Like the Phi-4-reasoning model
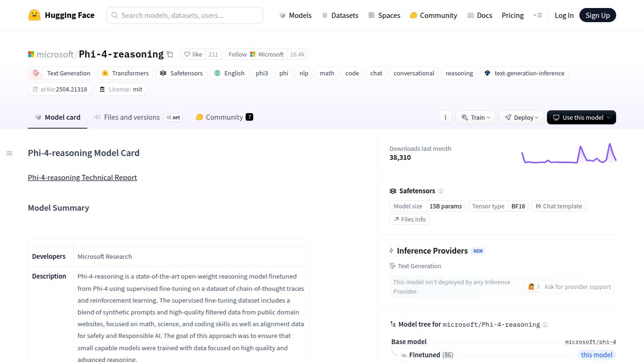Image resolution: width=644 pixels, height=362 pixels. click(193, 54)
